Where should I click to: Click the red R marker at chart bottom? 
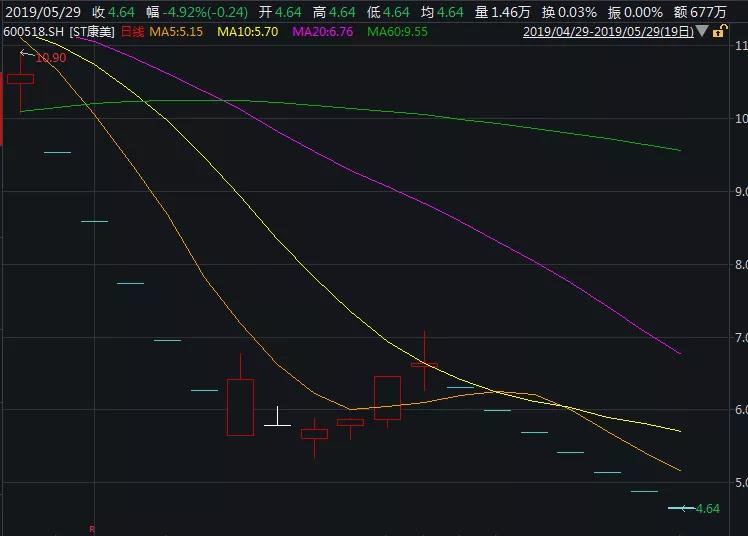click(92, 529)
